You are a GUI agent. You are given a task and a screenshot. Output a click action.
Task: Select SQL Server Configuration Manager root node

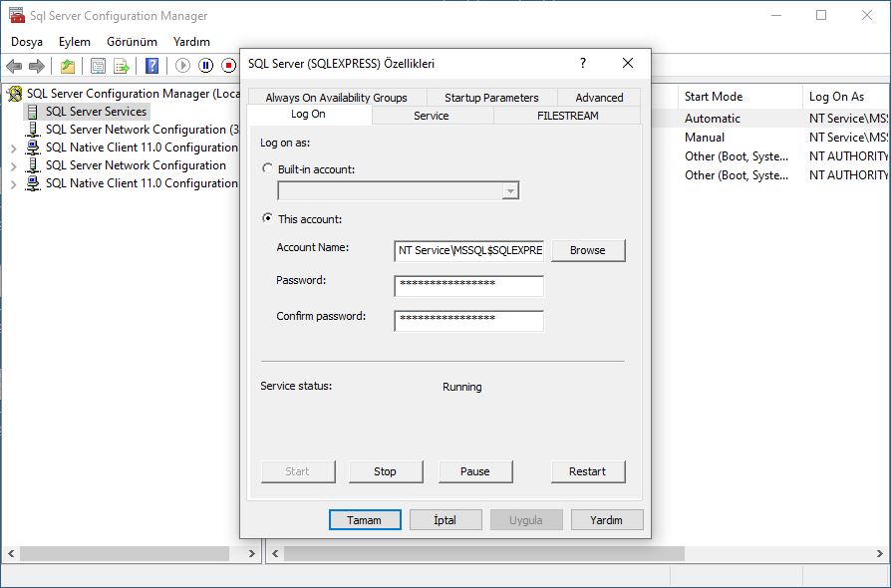133,94
